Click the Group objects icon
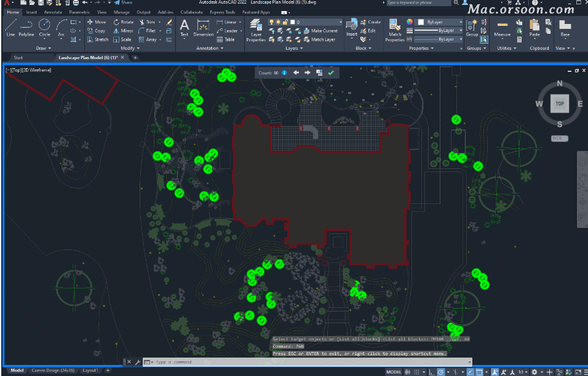The width and height of the screenshot is (588, 376). [472, 28]
